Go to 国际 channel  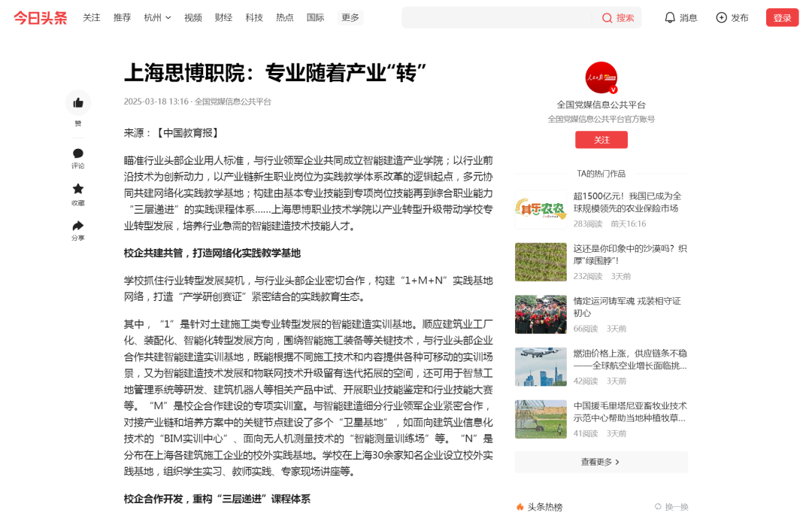(315, 17)
